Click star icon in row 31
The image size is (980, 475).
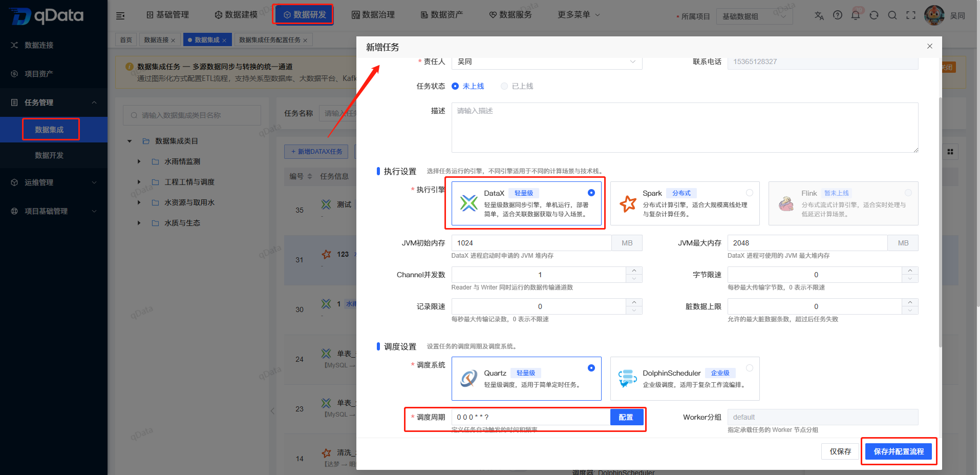tap(326, 254)
